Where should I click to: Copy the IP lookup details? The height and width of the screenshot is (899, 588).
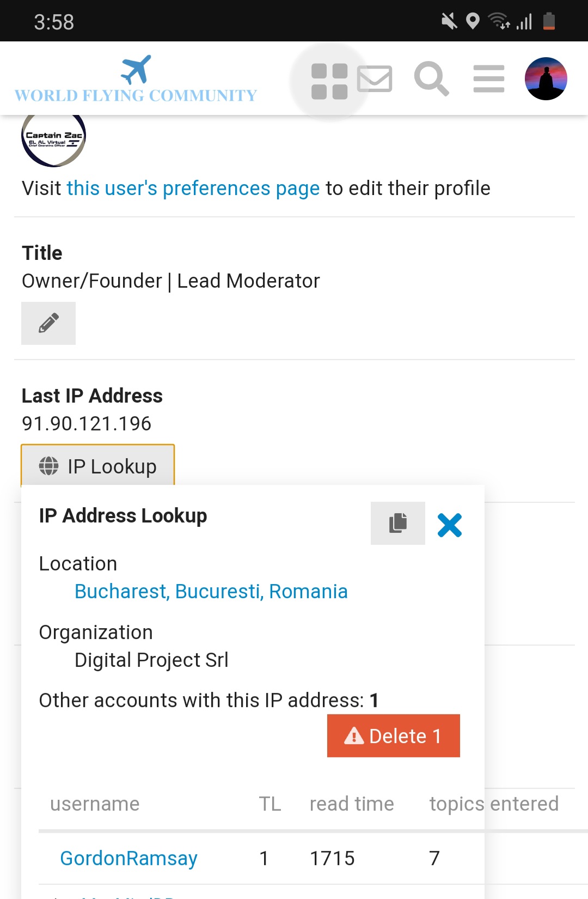point(398,523)
